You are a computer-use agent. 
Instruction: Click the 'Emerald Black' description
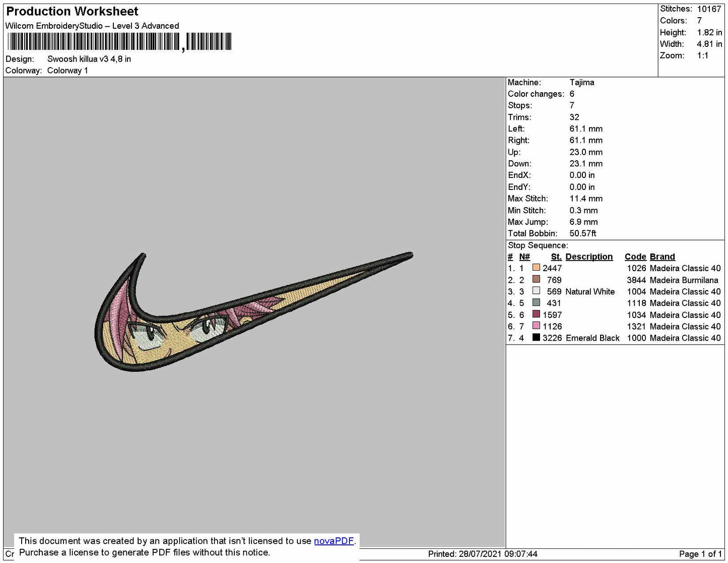coord(592,338)
